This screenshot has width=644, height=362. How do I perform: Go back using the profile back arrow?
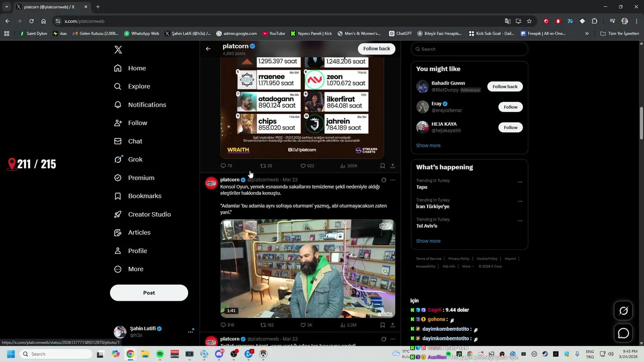point(208,49)
